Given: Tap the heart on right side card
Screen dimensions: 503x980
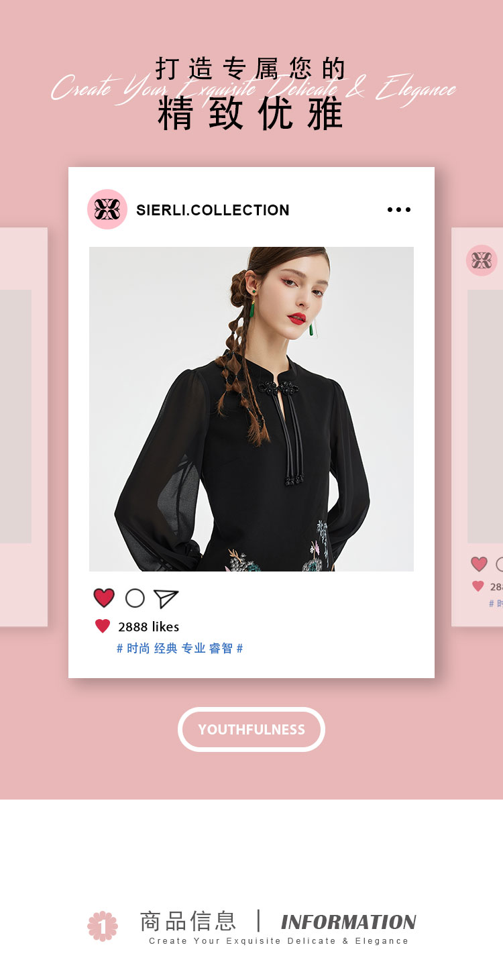Looking at the screenshot, I should [x=479, y=564].
